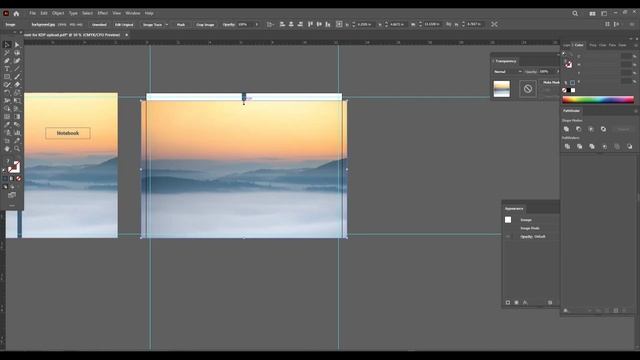Click horizontal align center icon in control bar

(291, 24)
